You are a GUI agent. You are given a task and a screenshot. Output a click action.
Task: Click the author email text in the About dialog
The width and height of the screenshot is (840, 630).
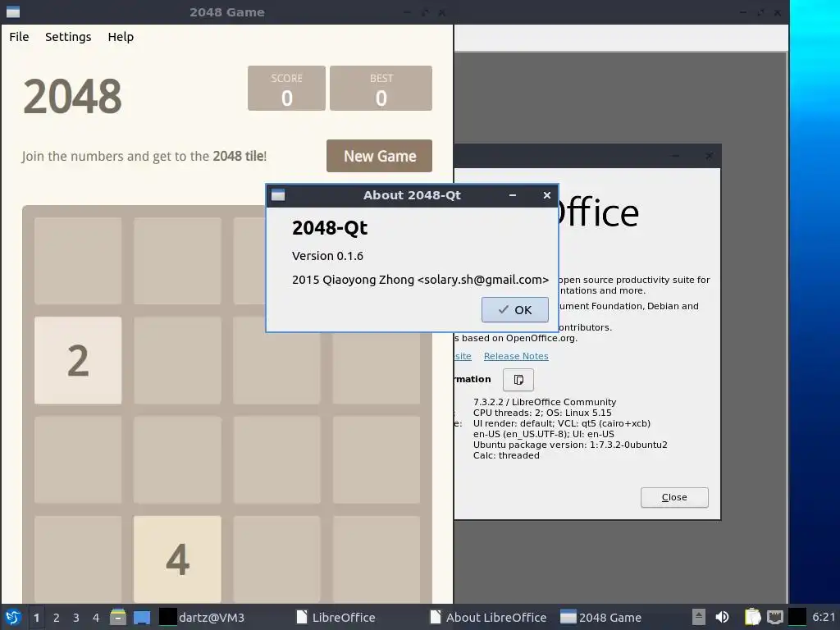point(482,280)
